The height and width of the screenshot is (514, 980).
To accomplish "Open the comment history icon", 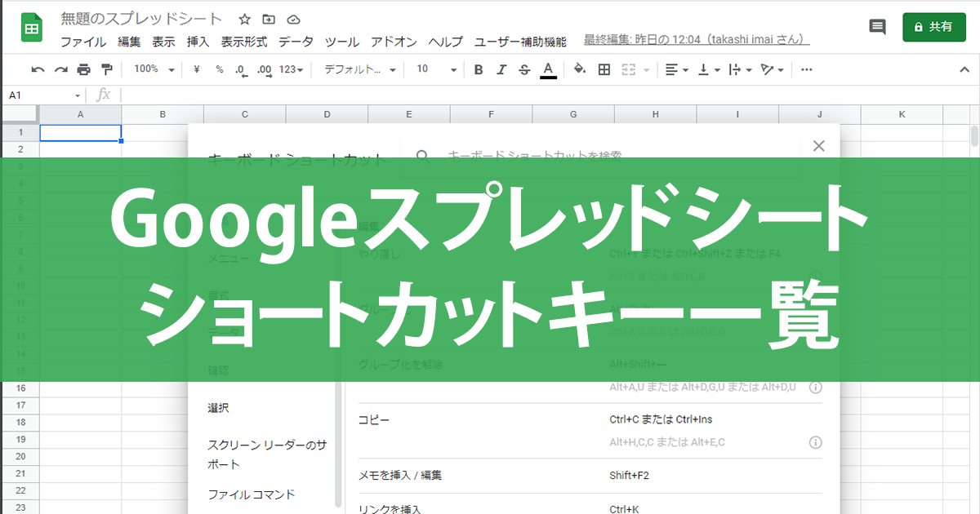I will (878, 27).
